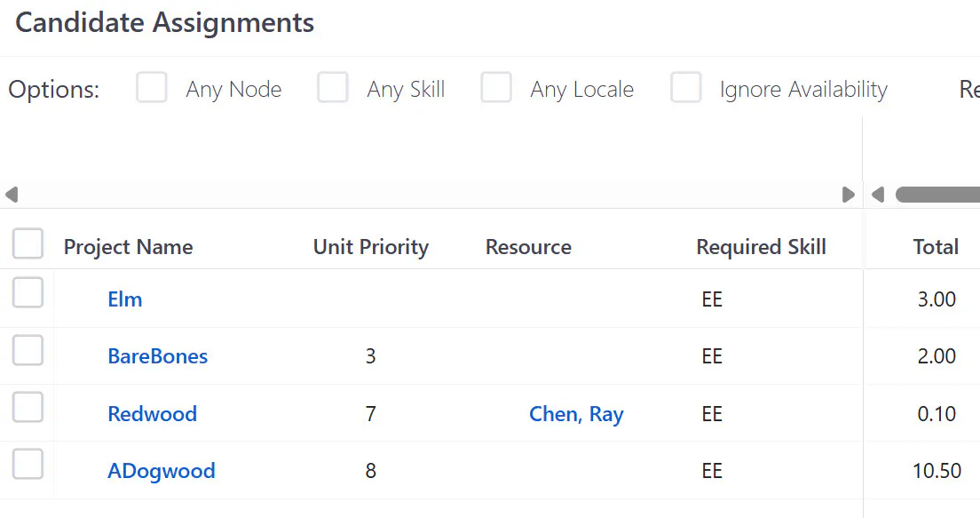Image resolution: width=980 pixels, height=518 pixels.
Task: Click the Redwood required skill EE
Action: click(x=712, y=413)
